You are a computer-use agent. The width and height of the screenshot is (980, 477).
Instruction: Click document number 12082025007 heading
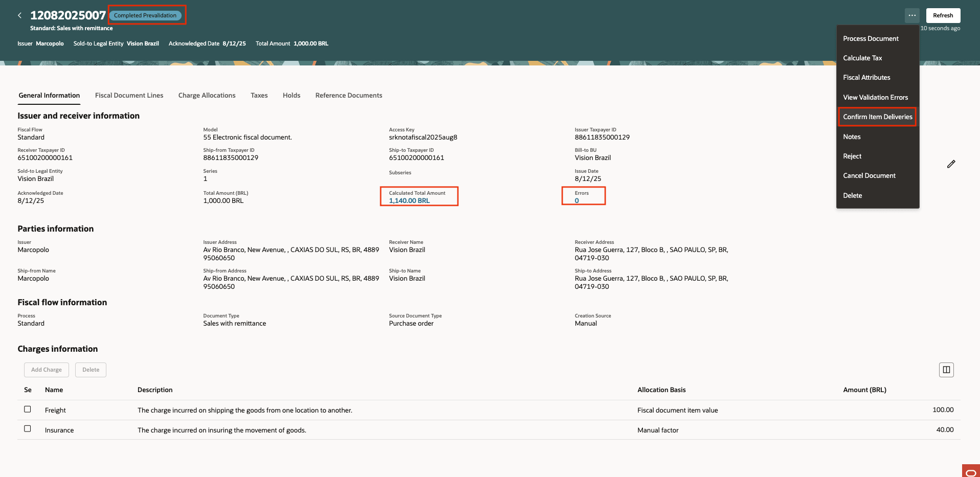(x=68, y=15)
